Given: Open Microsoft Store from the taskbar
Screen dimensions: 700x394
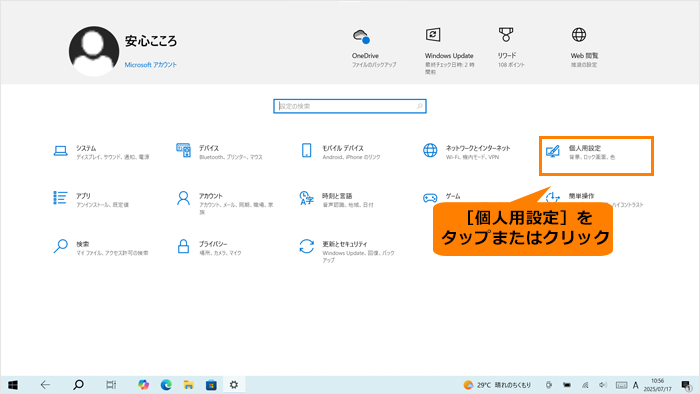Looking at the screenshot, I should pos(211,385).
